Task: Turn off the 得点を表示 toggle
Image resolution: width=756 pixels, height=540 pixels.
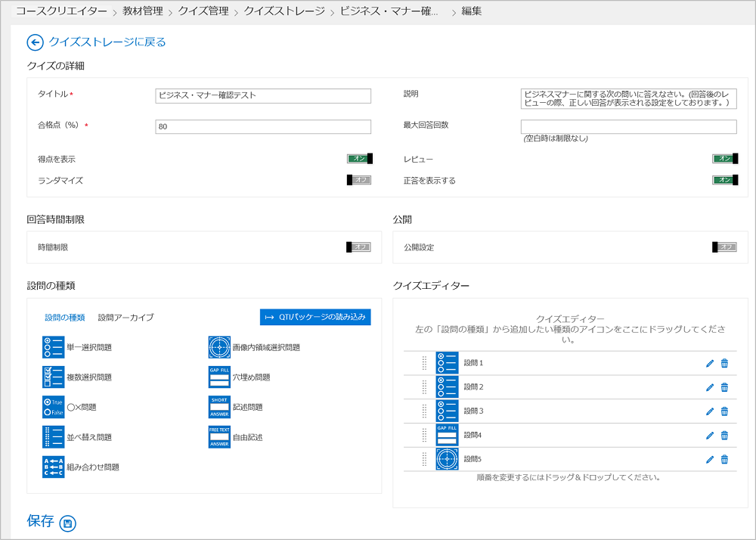Action: (359, 159)
